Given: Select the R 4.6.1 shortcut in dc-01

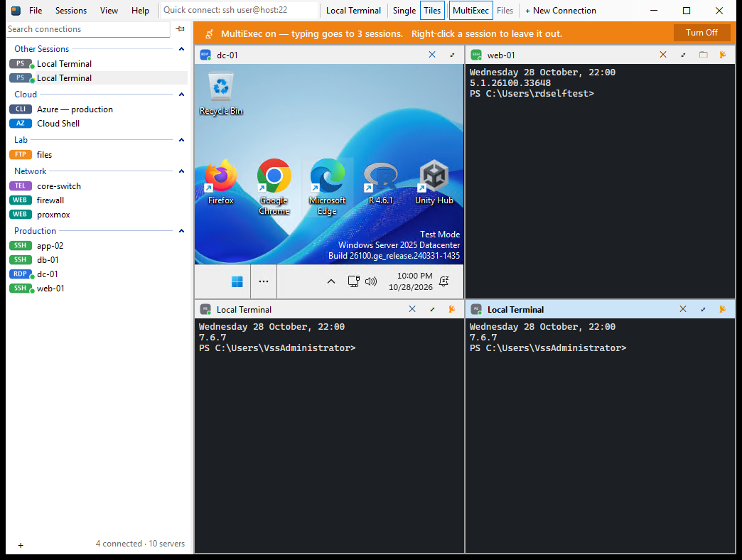Looking at the screenshot, I should (381, 182).
